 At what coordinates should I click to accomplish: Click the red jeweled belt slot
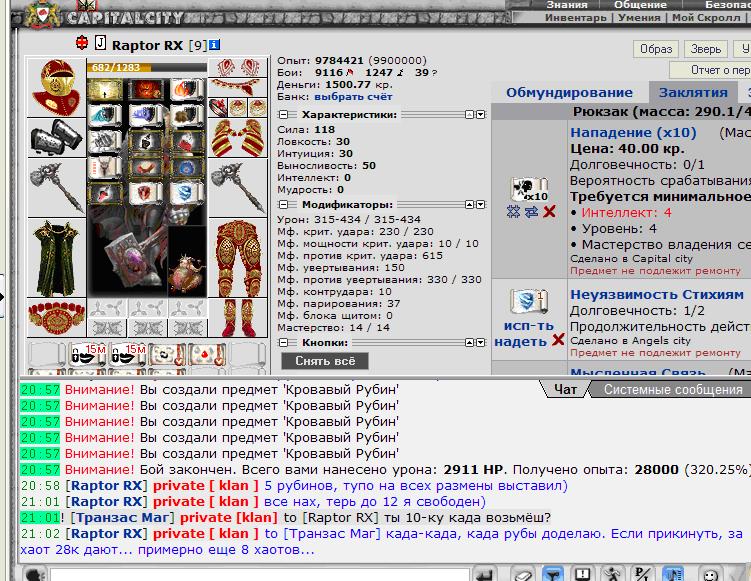point(57,318)
